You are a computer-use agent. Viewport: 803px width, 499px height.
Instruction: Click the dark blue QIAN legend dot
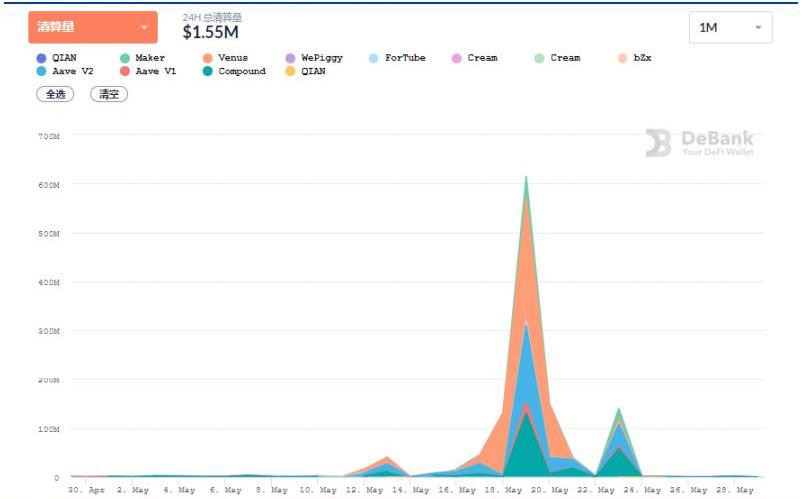click(x=41, y=58)
